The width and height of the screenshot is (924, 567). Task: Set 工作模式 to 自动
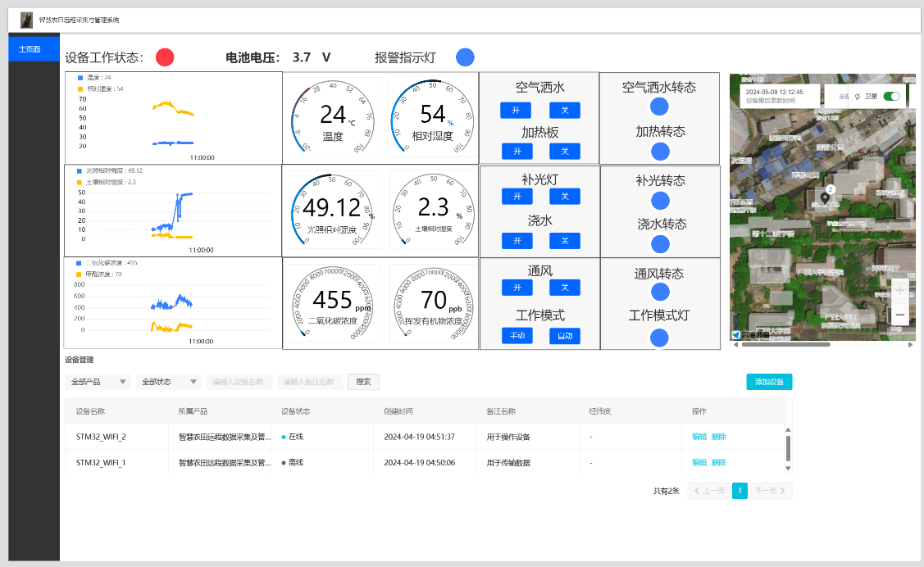(565, 336)
